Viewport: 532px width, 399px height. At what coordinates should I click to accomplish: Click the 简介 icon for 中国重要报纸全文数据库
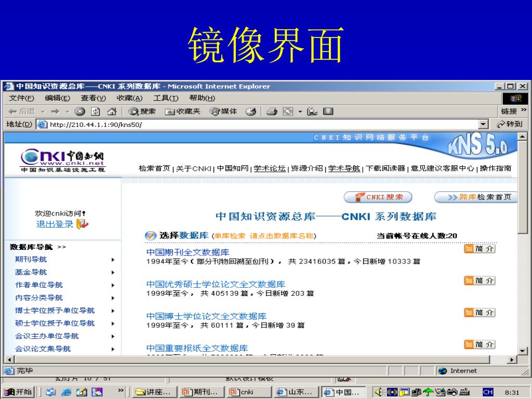480,344
